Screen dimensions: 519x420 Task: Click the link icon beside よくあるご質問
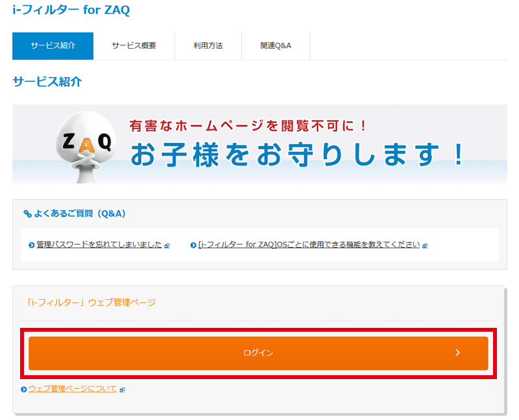click(27, 214)
